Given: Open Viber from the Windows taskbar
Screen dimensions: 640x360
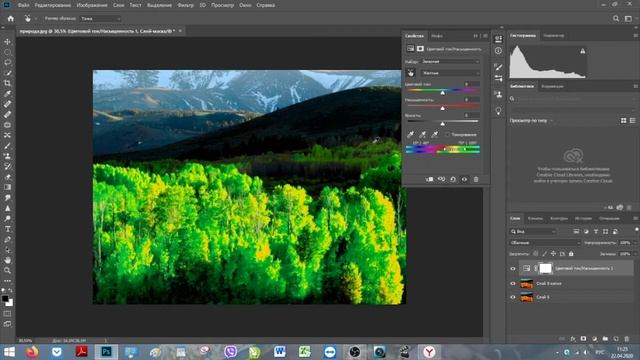Looking at the screenshot, I should tap(230, 352).
